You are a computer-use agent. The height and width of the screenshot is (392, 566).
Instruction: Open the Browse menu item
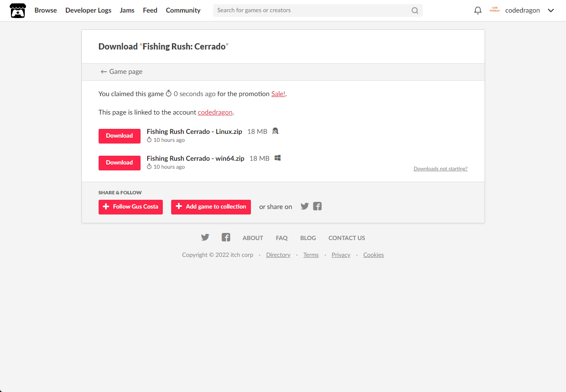(x=46, y=10)
